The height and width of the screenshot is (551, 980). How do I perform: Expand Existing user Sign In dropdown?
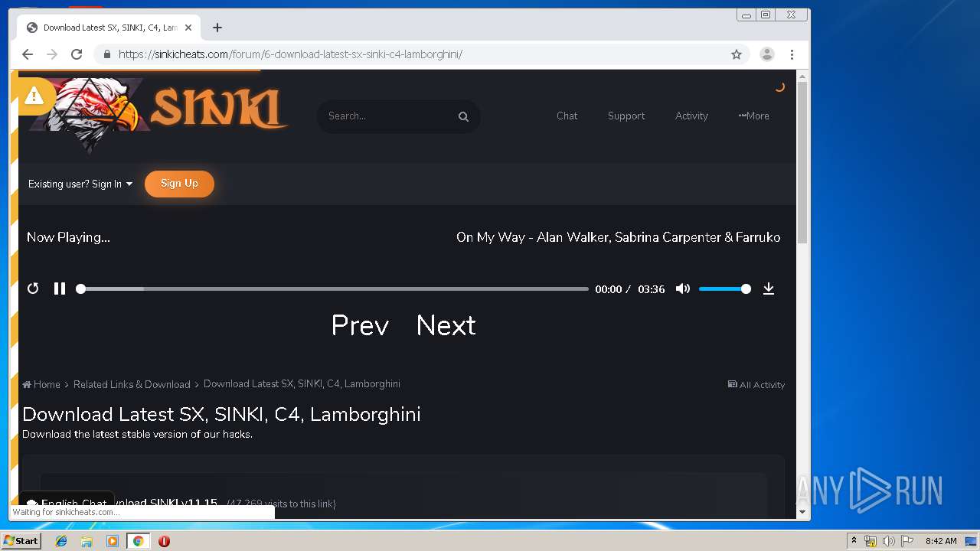tap(80, 184)
